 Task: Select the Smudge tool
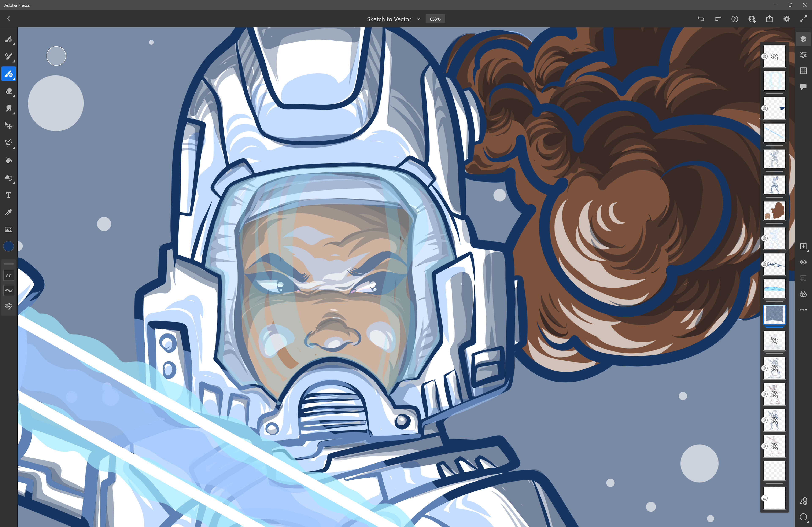(x=8, y=108)
